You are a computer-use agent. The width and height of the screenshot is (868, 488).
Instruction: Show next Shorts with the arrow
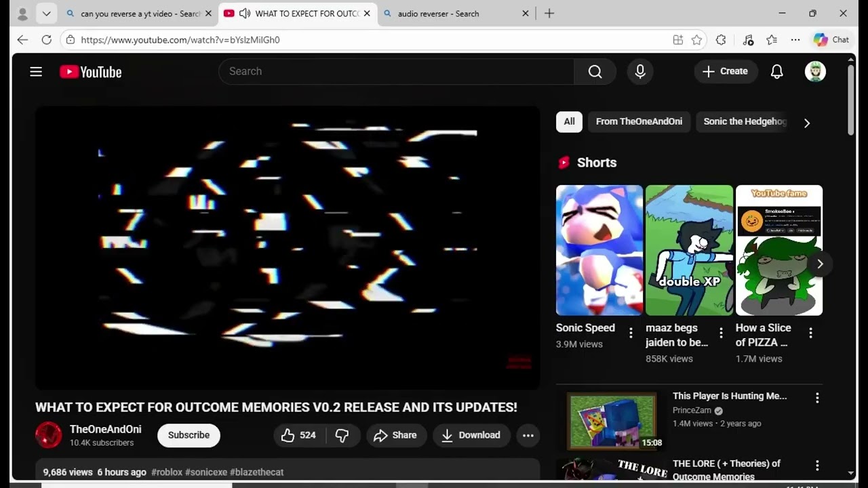tap(820, 264)
